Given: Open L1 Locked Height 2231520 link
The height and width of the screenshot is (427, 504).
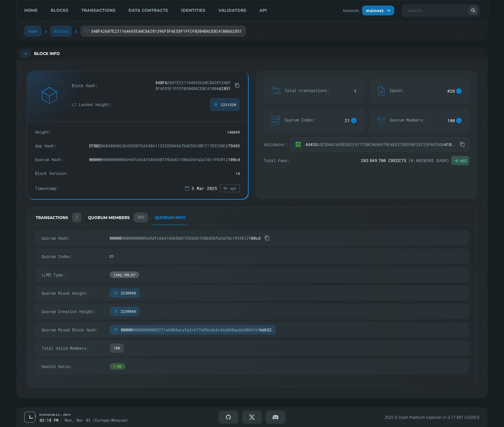Looking at the screenshot, I should click(225, 105).
